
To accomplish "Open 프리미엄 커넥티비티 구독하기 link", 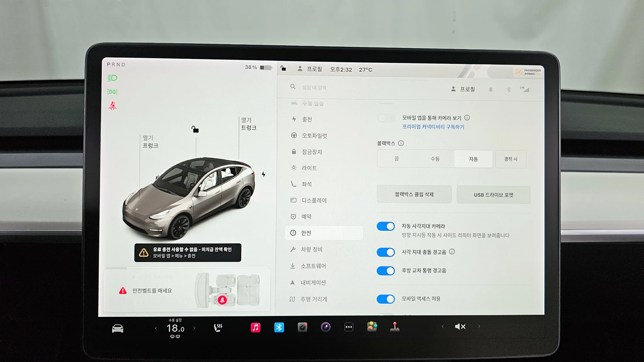I will click(x=433, y=127).
